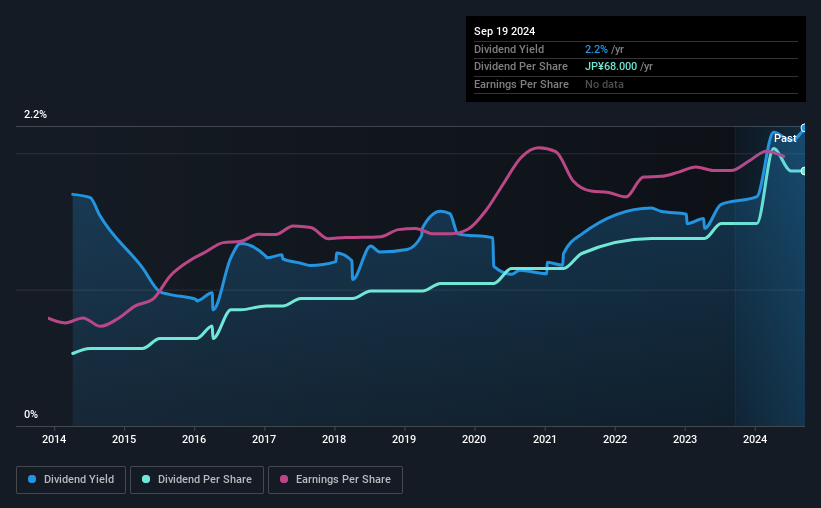Click the 2.2% y-axis label
The image size is (821, 508).
(35, 114)
